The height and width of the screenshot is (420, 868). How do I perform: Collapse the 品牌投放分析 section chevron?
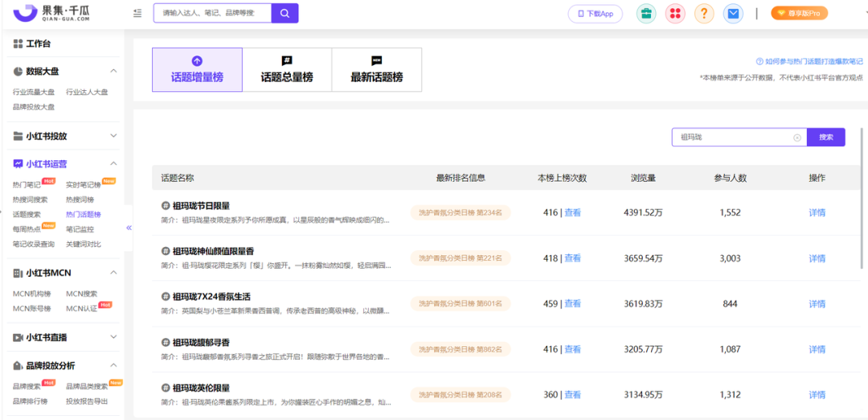click(x=113, y=365)
